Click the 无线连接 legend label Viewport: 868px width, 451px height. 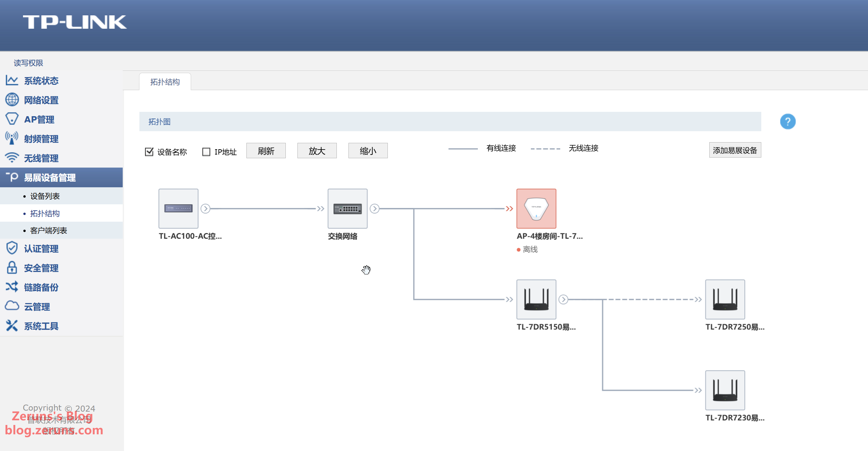(x=583, y=148)
